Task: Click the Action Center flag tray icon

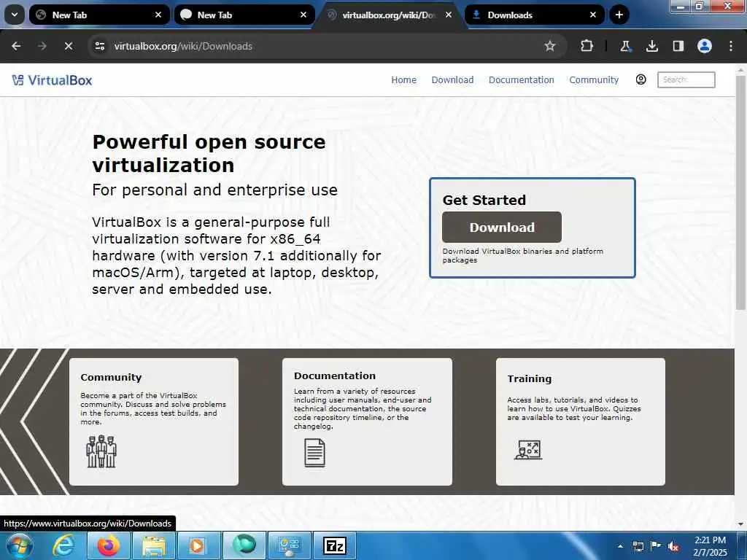Action: pyautogui.click(x=656, y=546)
